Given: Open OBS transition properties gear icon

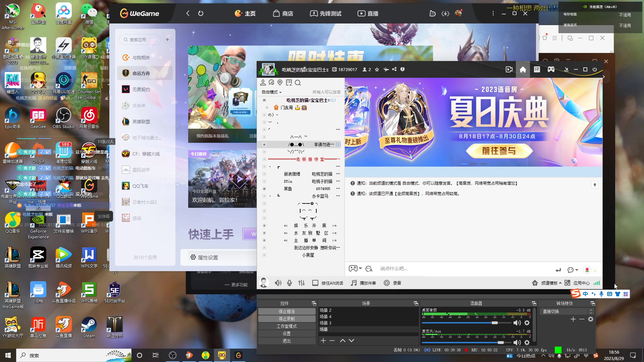Looking at the screenshot, I should tap(591, 319).
